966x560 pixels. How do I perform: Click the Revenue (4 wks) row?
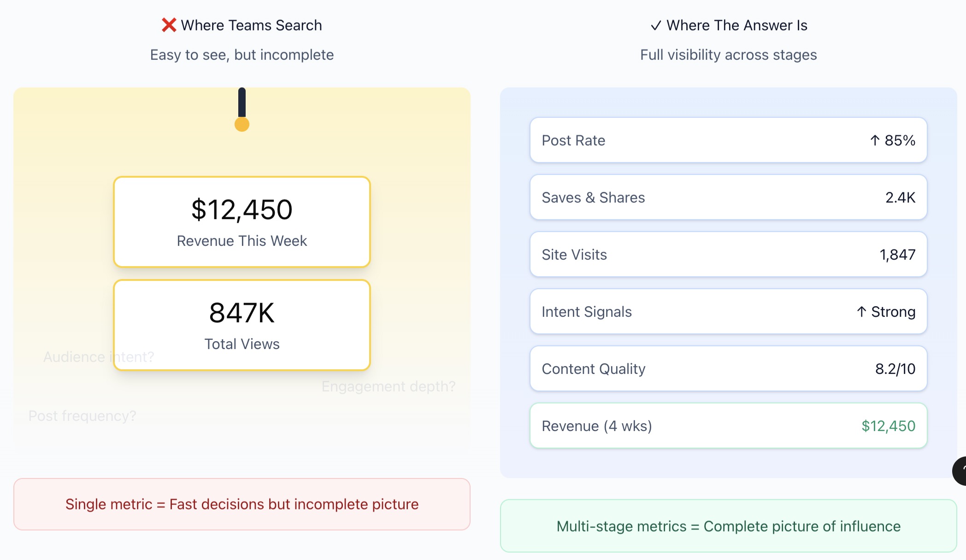click(x=728, y=426)
